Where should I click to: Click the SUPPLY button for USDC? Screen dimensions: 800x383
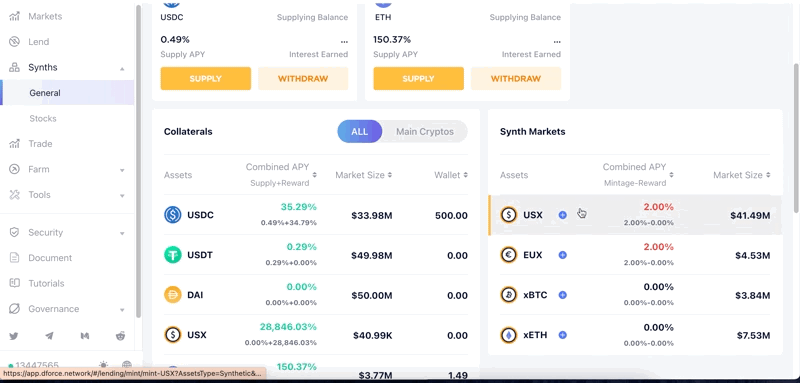(x=206, y=79)
